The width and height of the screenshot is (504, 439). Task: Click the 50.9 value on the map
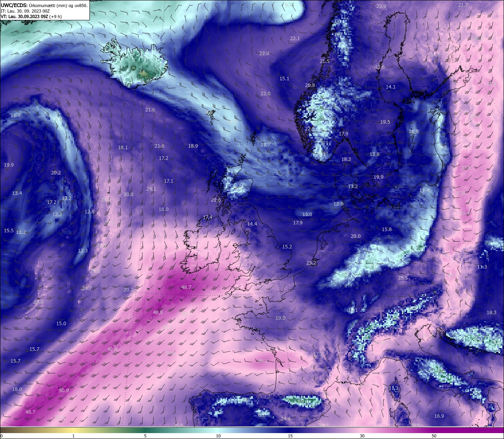tap(64, 391)
